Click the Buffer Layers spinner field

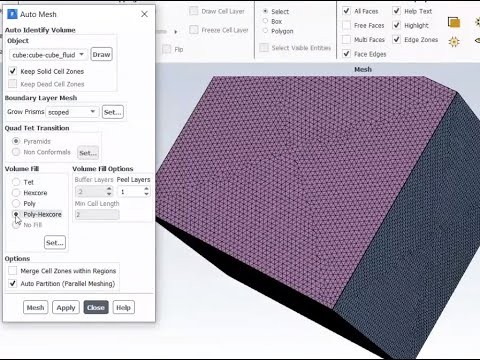point(94,192)
